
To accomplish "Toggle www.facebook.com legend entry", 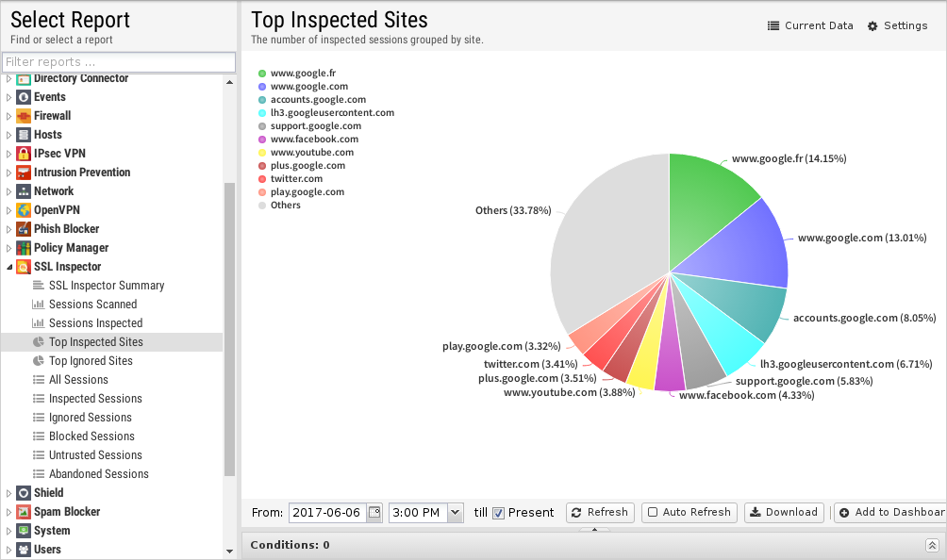I will 308,139.
